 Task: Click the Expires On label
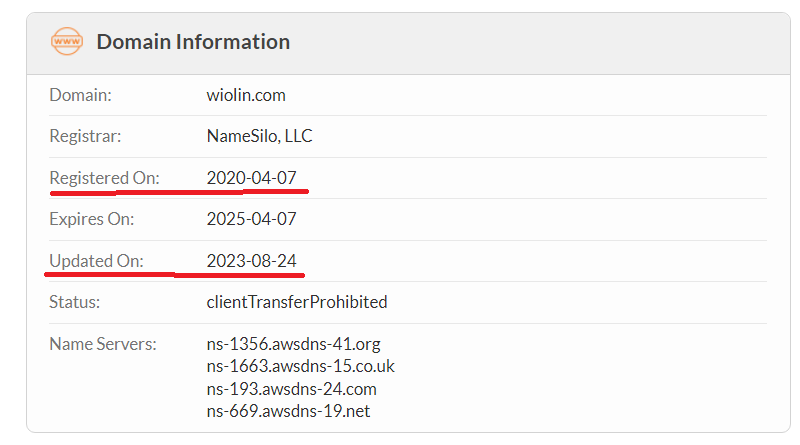tap(92, 219)
